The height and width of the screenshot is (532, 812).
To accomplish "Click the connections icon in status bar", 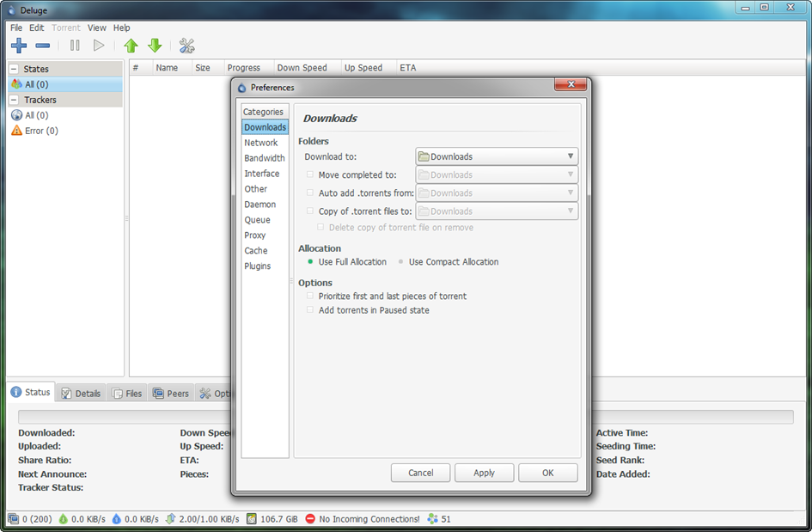I will pos(14,518).
